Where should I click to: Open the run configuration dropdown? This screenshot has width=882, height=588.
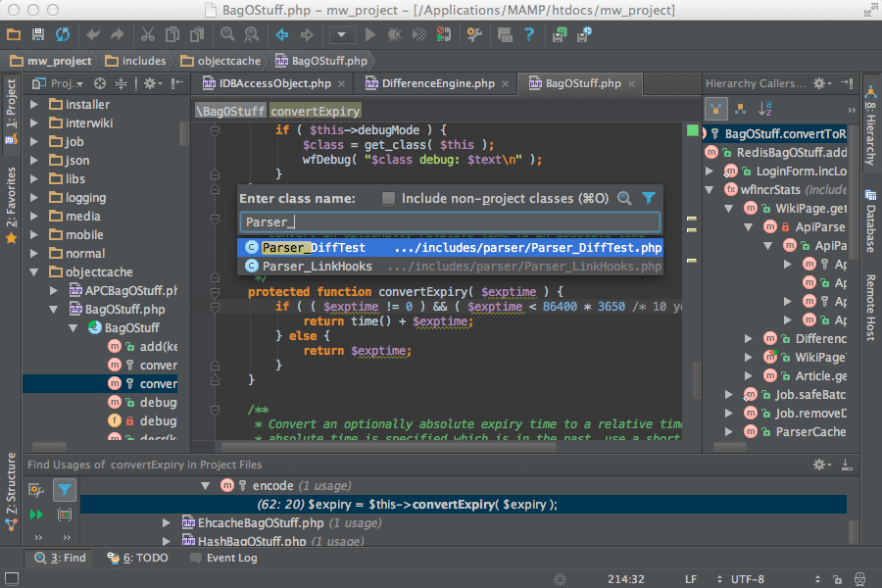342,34
